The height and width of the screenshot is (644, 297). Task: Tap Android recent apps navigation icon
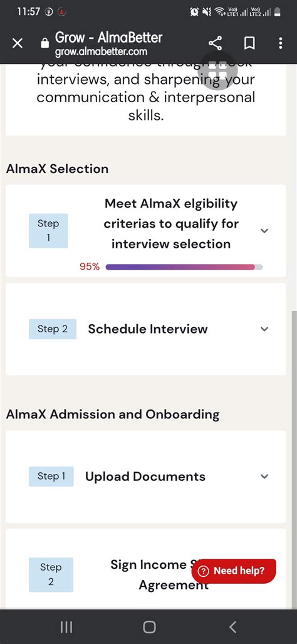66,626
